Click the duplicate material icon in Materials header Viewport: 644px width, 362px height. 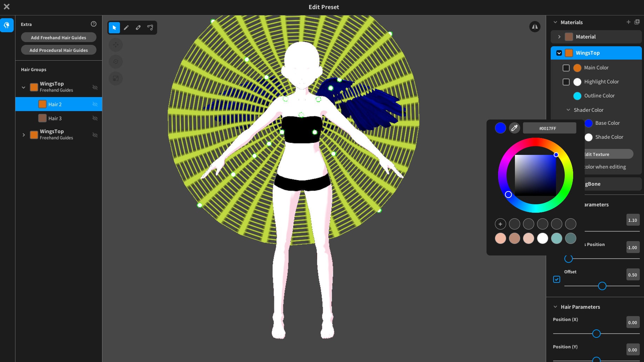pyautogui.click(x=637, y=22)
